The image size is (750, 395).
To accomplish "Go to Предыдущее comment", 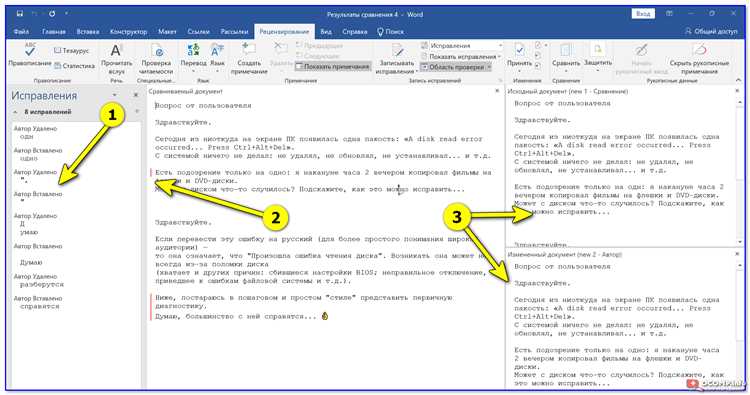I will click(x=319, y=46).
